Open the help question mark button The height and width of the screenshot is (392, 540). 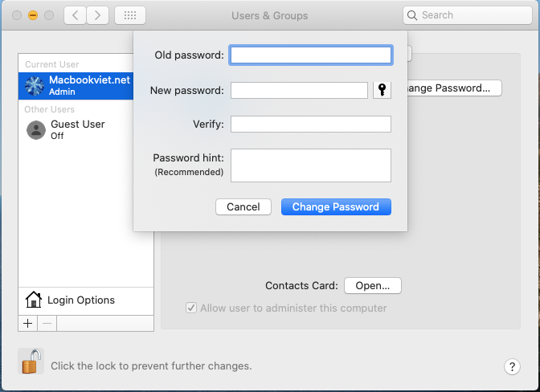point(513,366)
